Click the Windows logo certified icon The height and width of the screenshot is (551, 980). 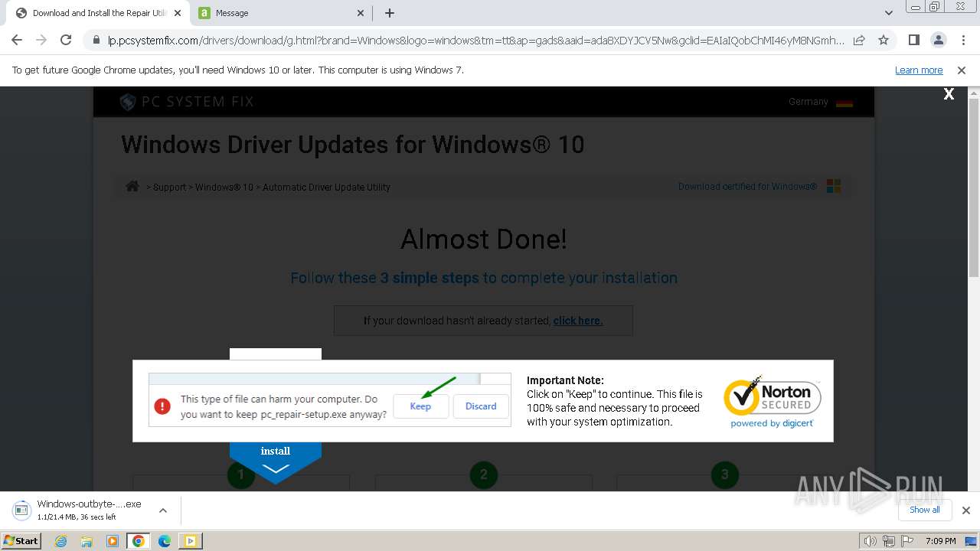[834, 187]
